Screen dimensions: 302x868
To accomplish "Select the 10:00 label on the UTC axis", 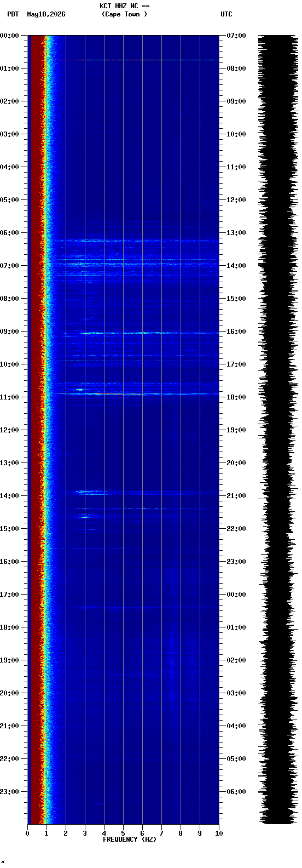I will click(x=236, y=134).
